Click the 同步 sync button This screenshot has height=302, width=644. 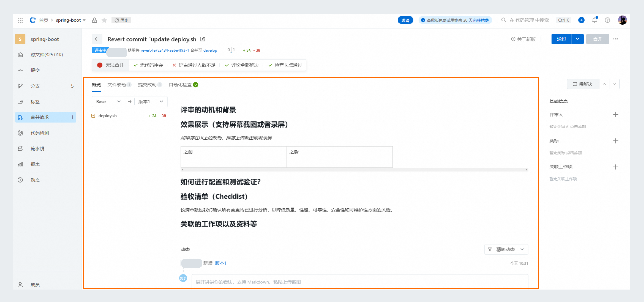(x=121, y=20)
